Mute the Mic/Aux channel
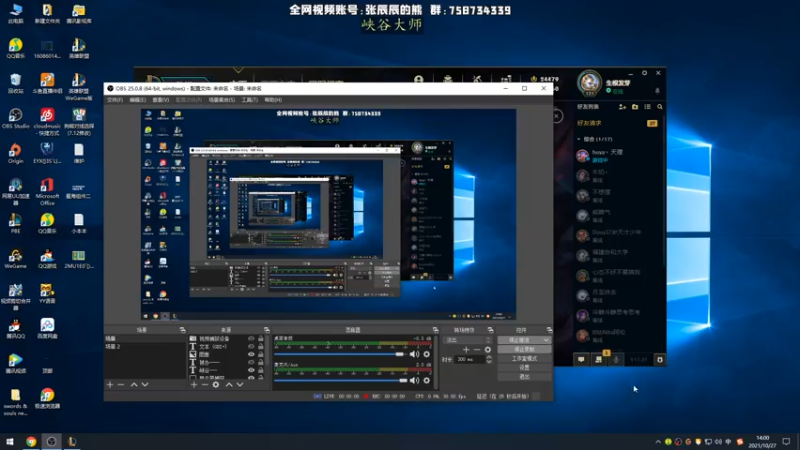The width and height of the screenshot is (800, 450). tap(414, 380)
